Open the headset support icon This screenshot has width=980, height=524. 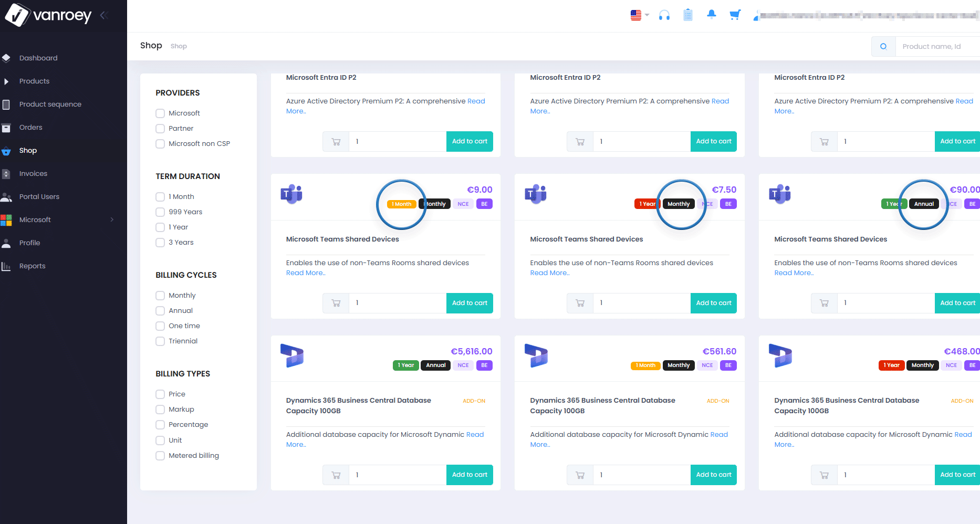664,15
